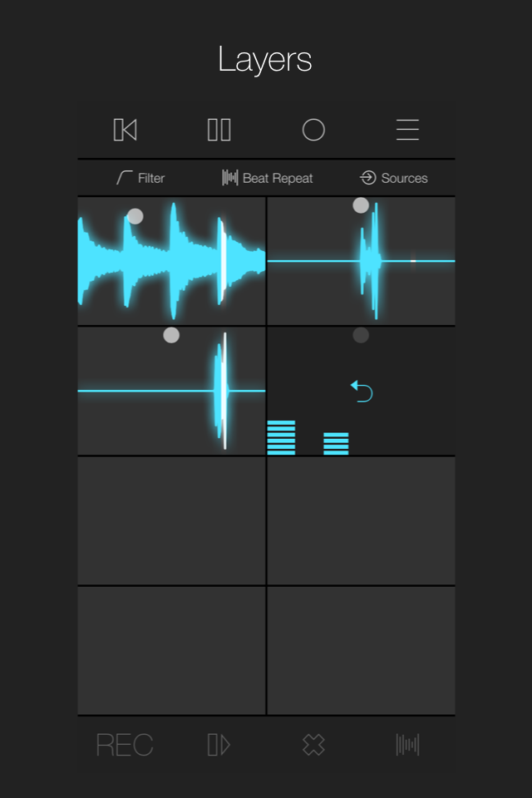The height and width of the screenshot is (798, 532).
Task: Select the empty bottom-right layer cell
Action: click(x=361, y=651)
